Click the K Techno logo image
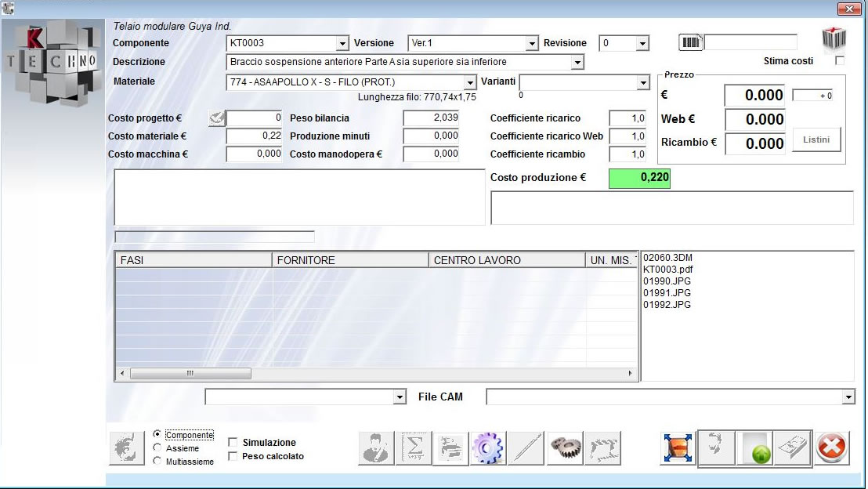 [53, 62]
